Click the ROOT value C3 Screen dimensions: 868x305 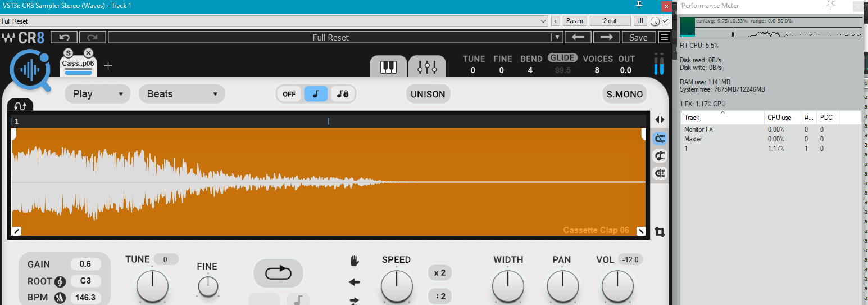click(85, 281)
